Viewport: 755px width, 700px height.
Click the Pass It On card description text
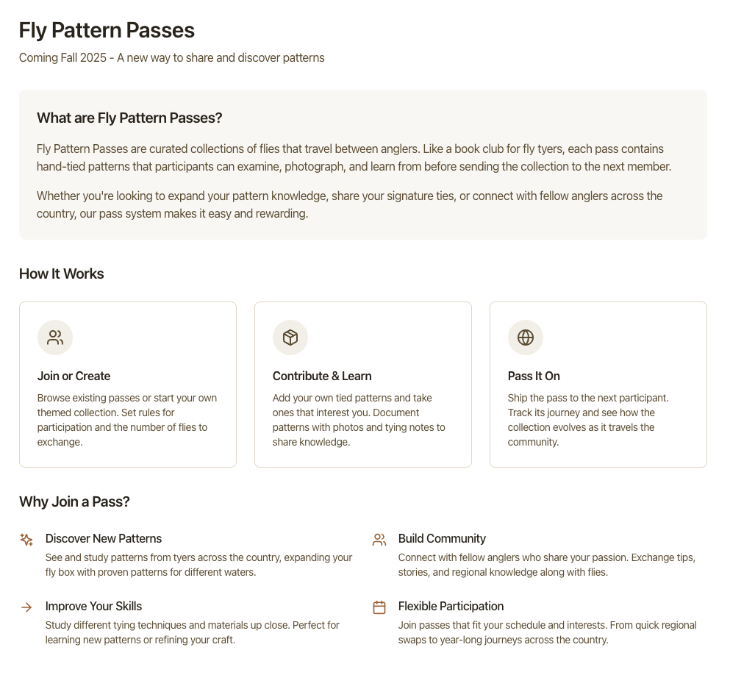pos(588,420)
